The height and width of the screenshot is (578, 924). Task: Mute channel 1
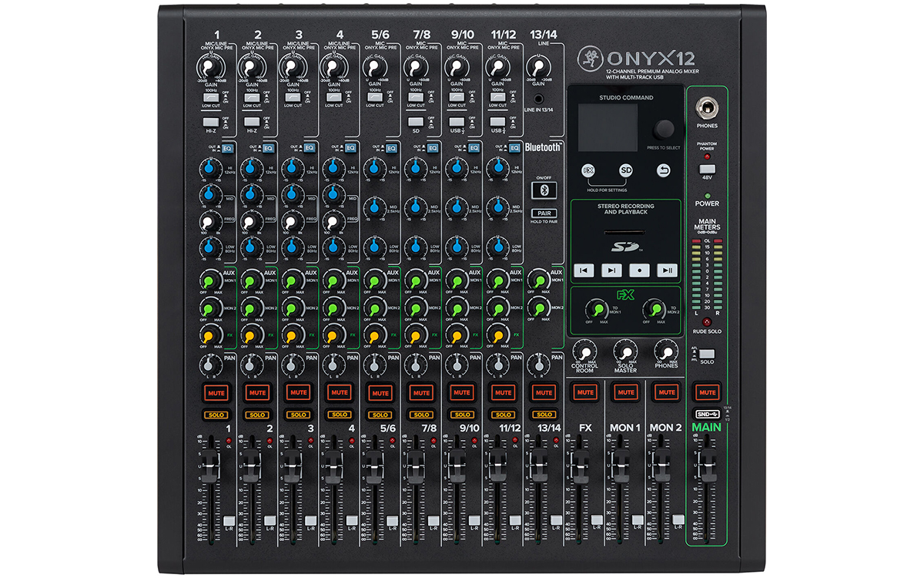(217, 392)
